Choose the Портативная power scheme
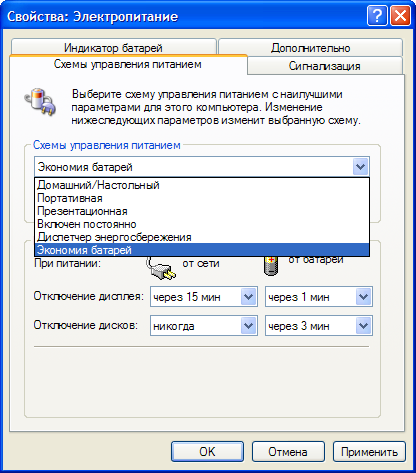This screenshot has width=416, height=473. coord(202,198)
